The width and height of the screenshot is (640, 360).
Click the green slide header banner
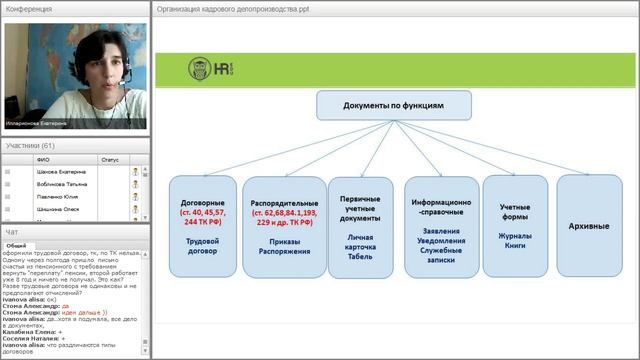pos(395,70)
